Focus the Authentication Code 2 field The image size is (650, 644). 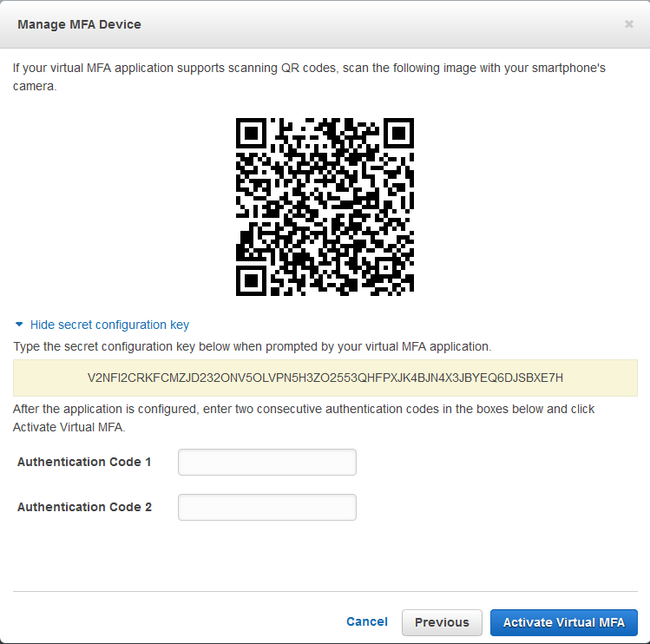pyautogui.click(x=267, y=507)
